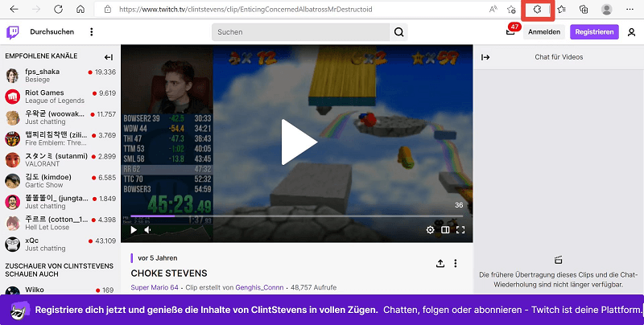
Task: Click the small play button in player controls
Action: [x=134, y=230]
